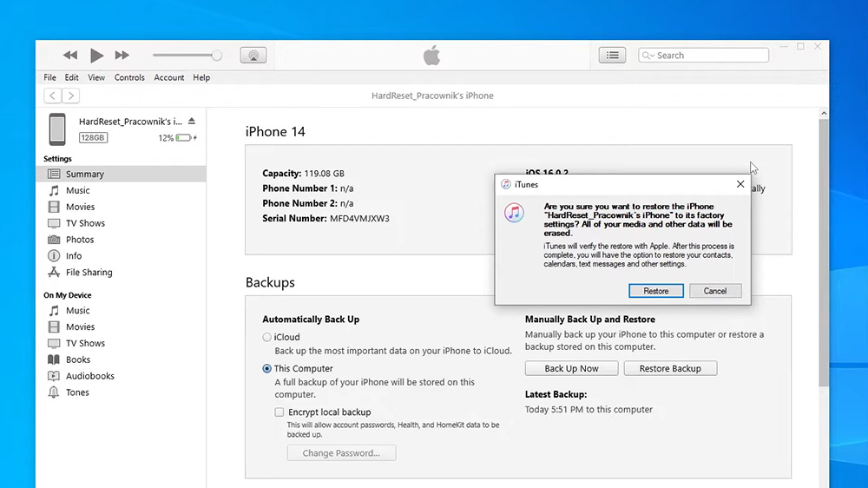
Task: Go back with the left arrow button
Action: [x=53, y=96]
